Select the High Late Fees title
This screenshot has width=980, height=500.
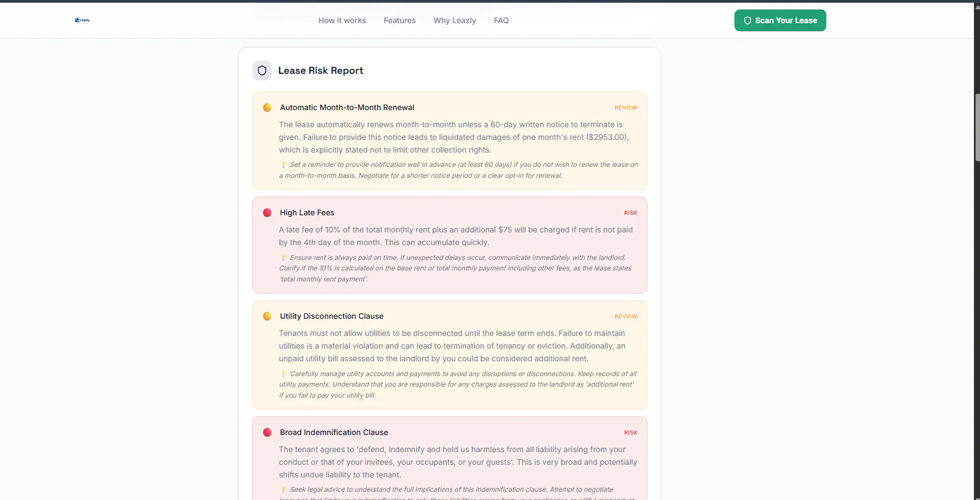point(307,213)
